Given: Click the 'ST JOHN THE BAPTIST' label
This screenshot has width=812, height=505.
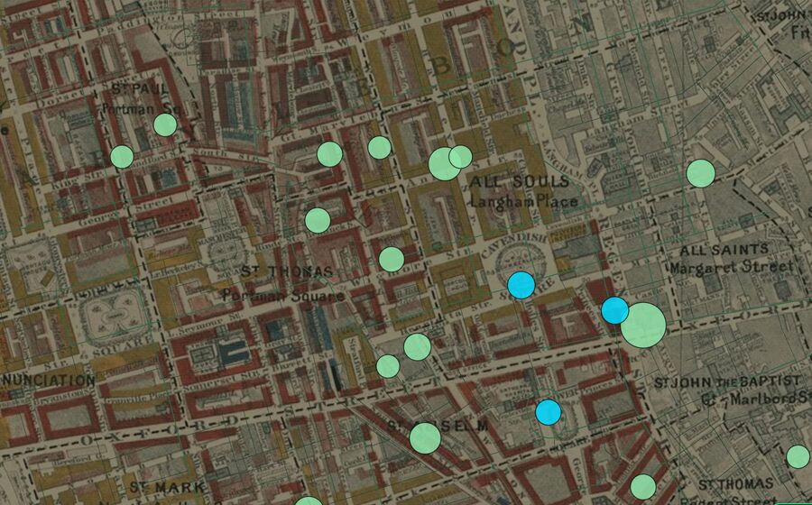Looking at the screenshot, I should pyautogui.click(x=727, y=382).
